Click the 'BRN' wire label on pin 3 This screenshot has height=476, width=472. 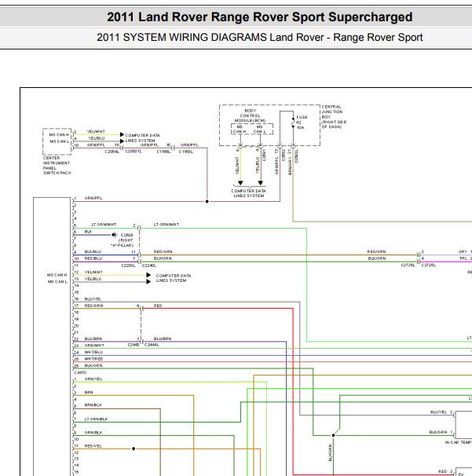click(89, 393)
